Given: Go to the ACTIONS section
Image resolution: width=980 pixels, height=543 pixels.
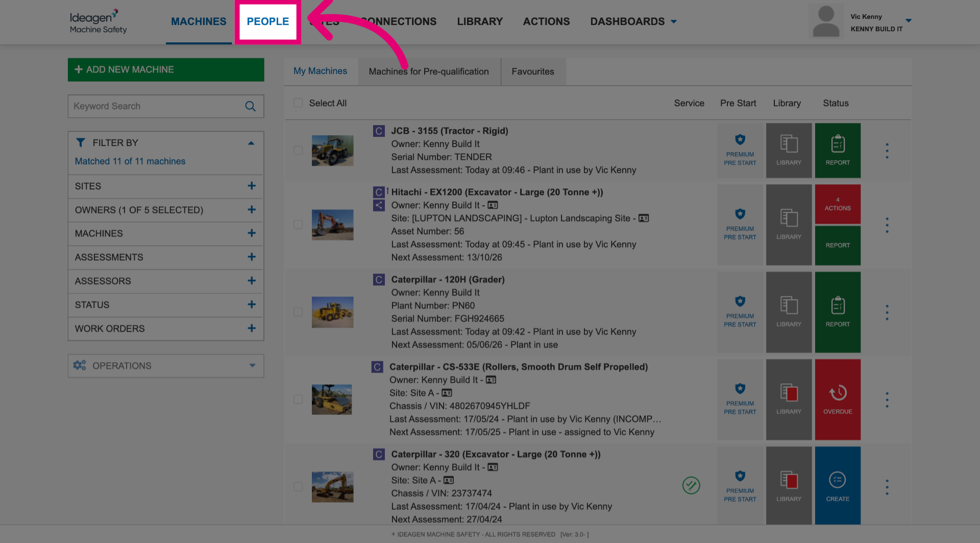Looking at the screenshot, I should coord(546,21).
